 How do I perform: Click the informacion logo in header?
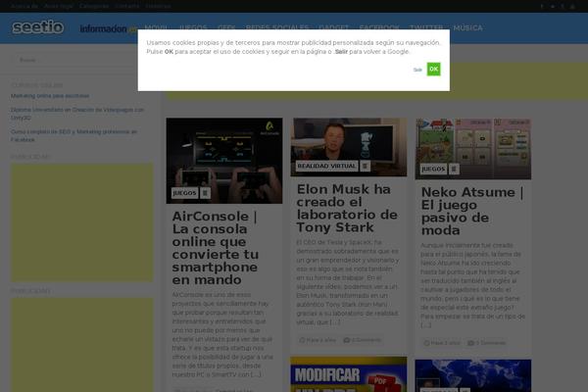[x=108, y=28]
